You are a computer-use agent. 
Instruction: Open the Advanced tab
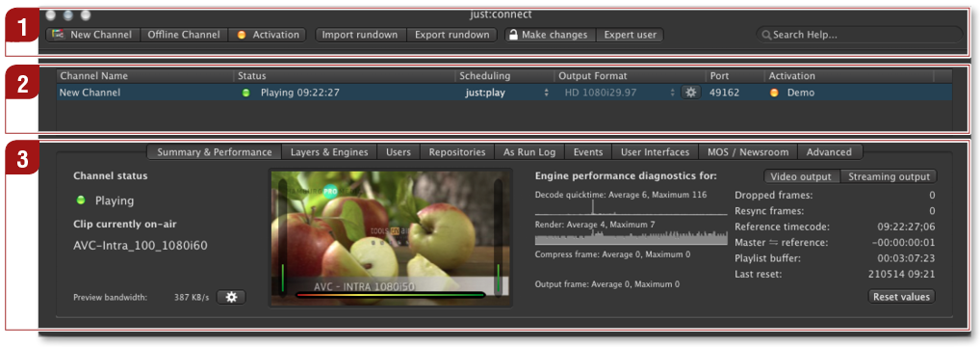coord(829,152)
